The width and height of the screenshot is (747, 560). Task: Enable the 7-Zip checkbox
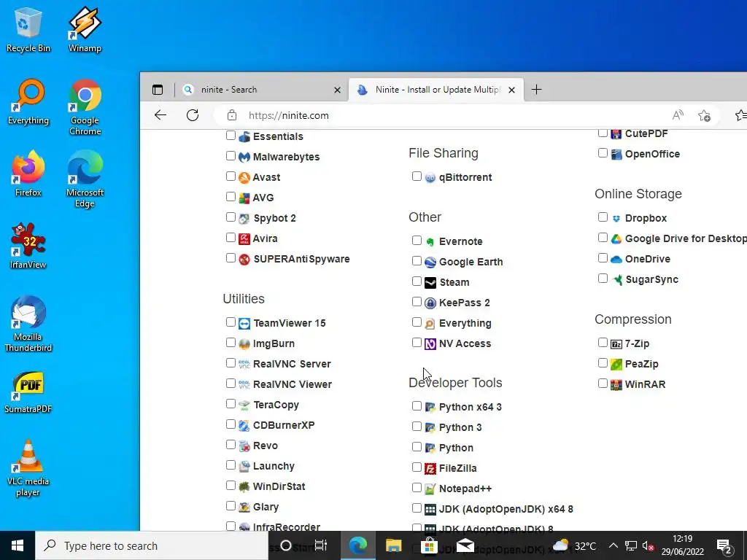(x=603, y=343)
